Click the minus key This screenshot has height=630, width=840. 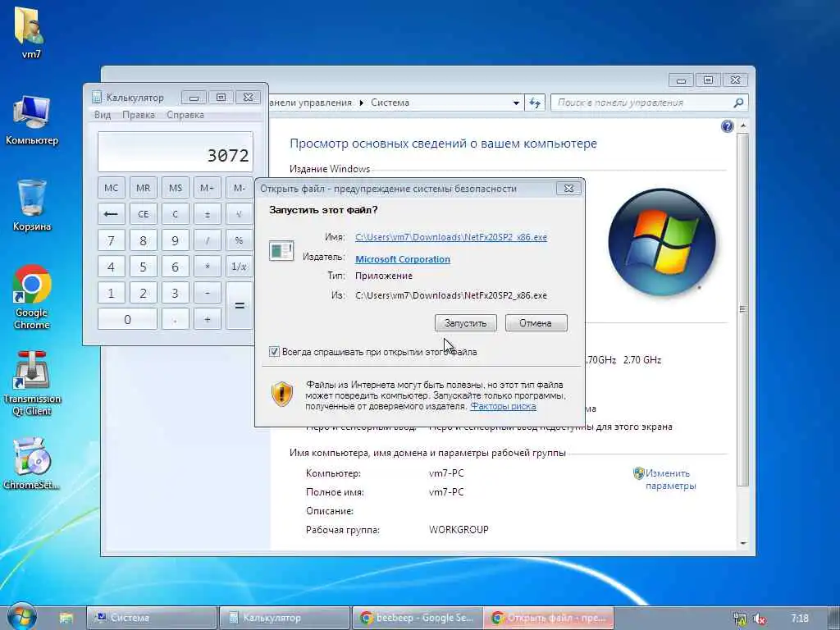(208, 293)
